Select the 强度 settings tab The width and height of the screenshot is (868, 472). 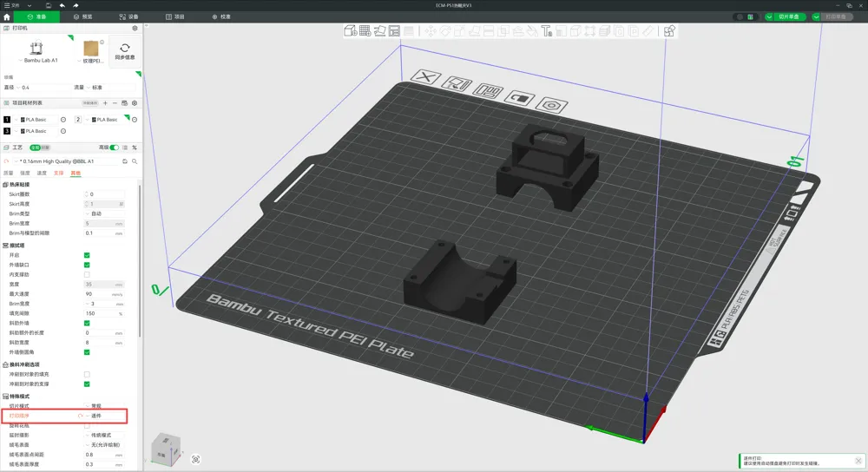[x=25, y=174]
